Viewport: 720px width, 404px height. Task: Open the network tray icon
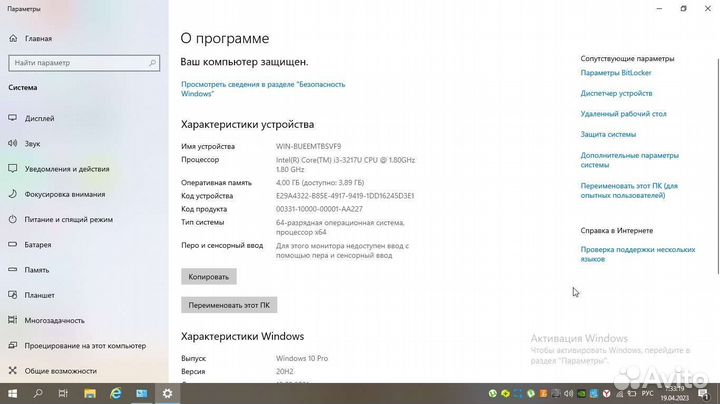619,394
